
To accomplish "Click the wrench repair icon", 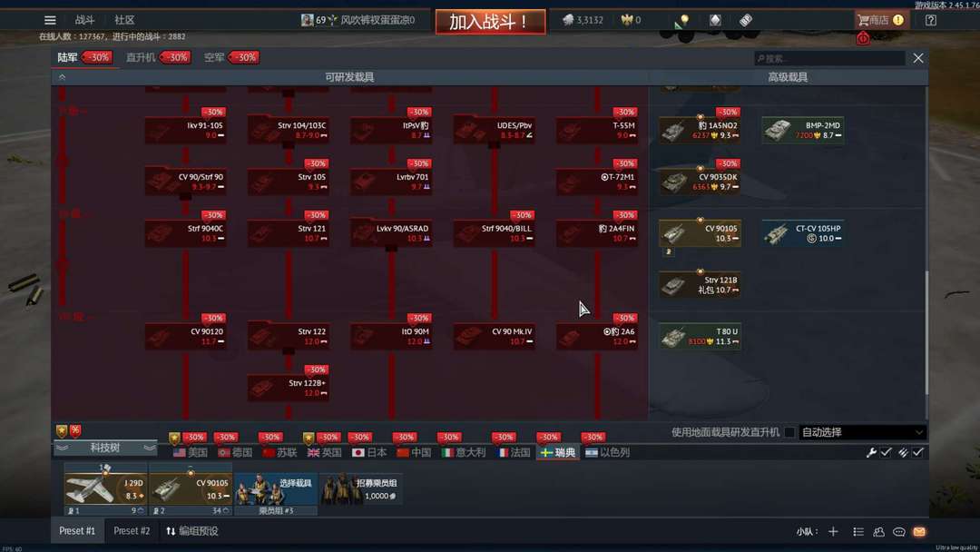I will [870, 452].
